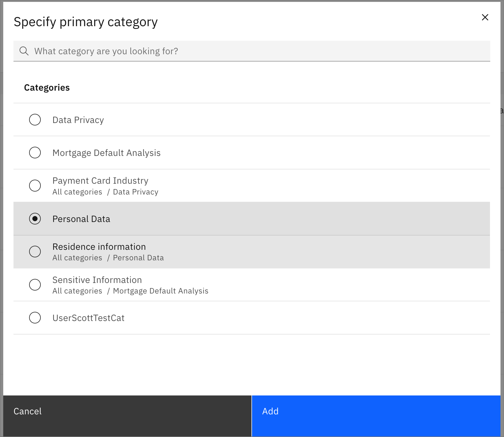Click the search magnifier icon

coord(24,51)
